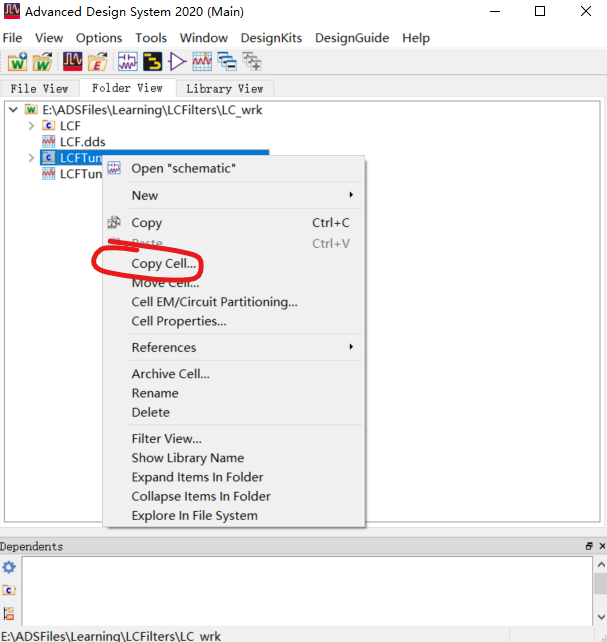
Task: Click the LCF.dds data display icon
Action: (x=49, y=142)
